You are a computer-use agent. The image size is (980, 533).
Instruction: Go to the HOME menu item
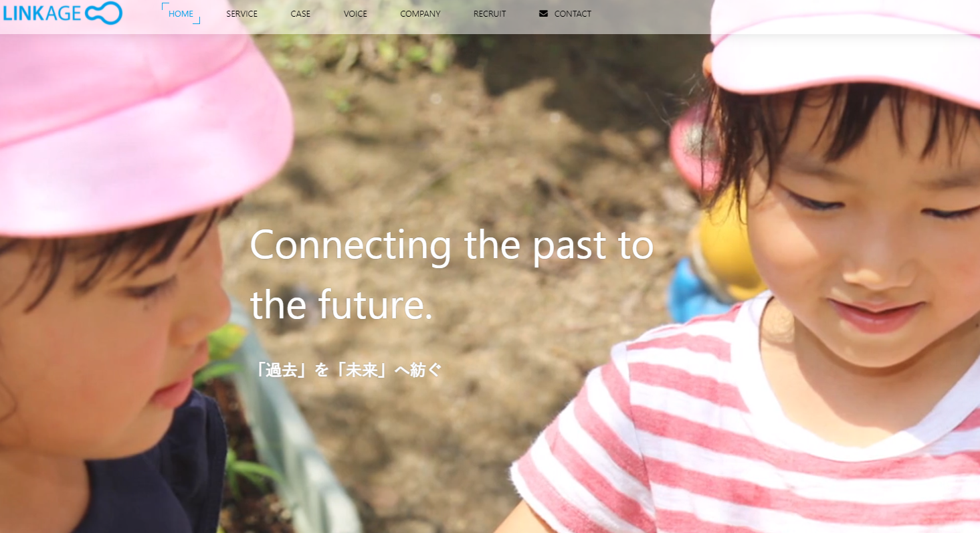(181, 13)
